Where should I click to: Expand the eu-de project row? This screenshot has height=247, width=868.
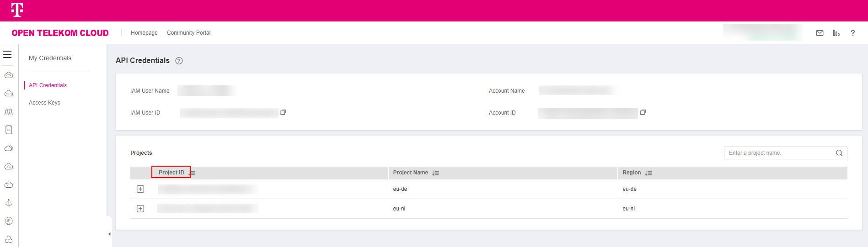tap(140, 189)
